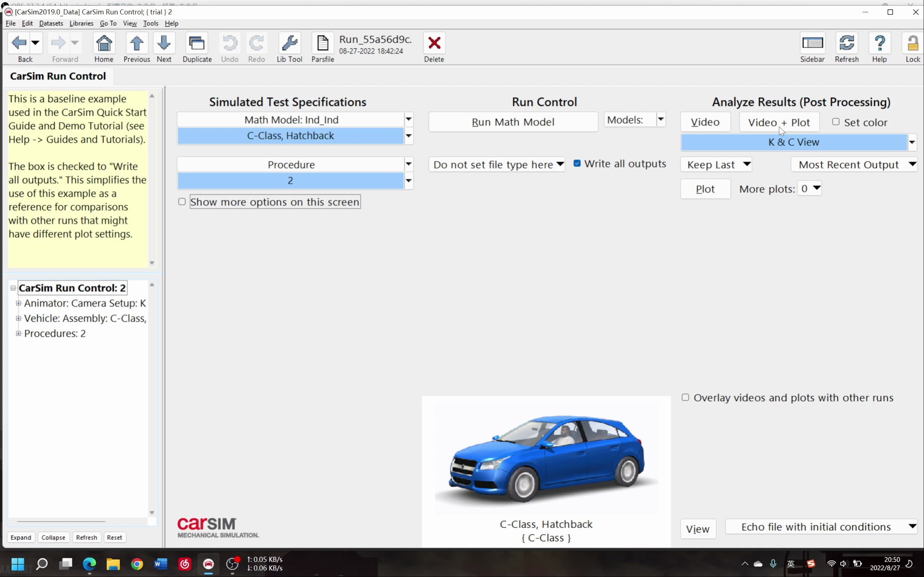
Task: Expand the Procedures tree item
Action: [x=18, y=333]
